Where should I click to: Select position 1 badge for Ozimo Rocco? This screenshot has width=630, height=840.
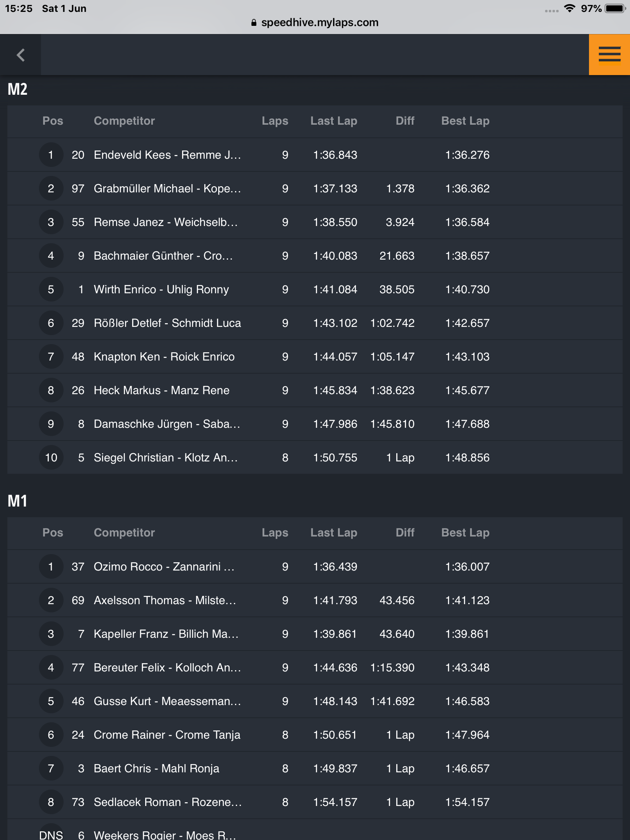click(x=51, y=566)
